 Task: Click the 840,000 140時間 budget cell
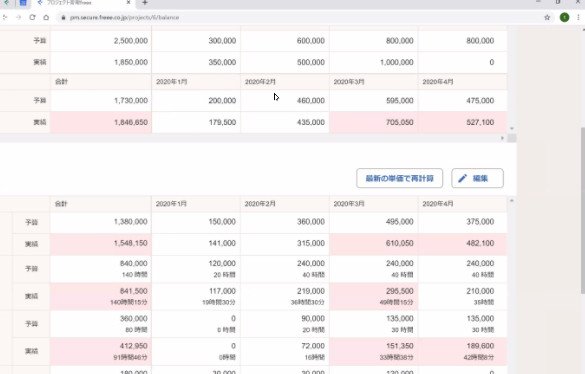pos(101,269)
